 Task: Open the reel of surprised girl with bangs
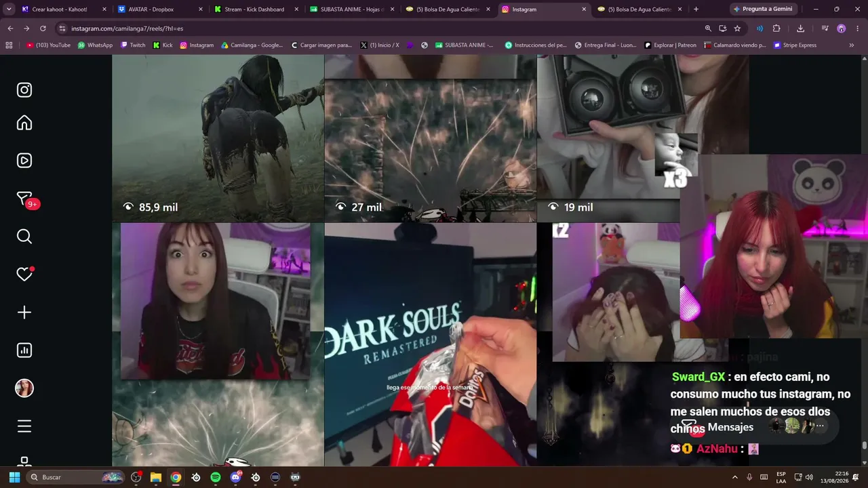pos(218,345)
